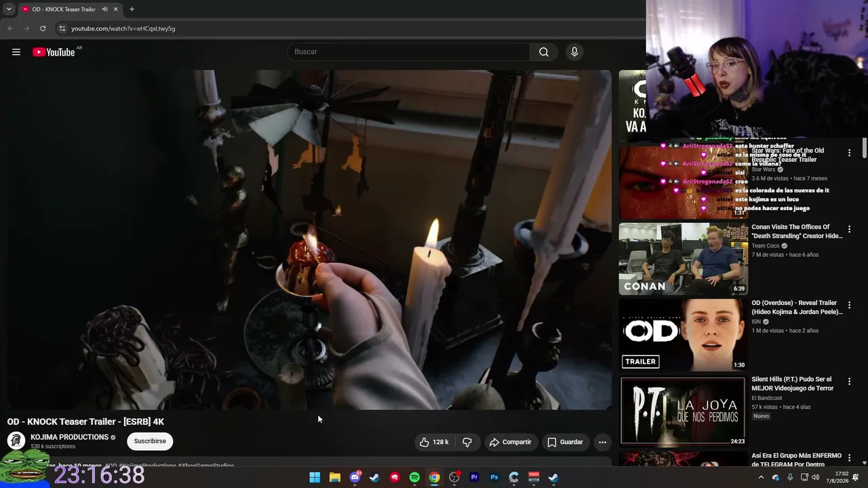
Task: Close the OD - KNOCK Teaser tab
Action: (x=115, y=9)
